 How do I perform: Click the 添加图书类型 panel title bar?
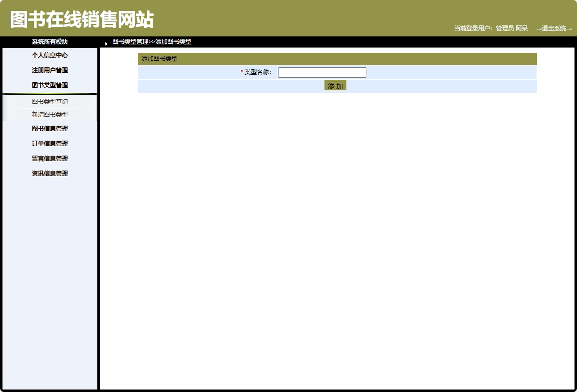pyautogui.click(x=160, y=59)
